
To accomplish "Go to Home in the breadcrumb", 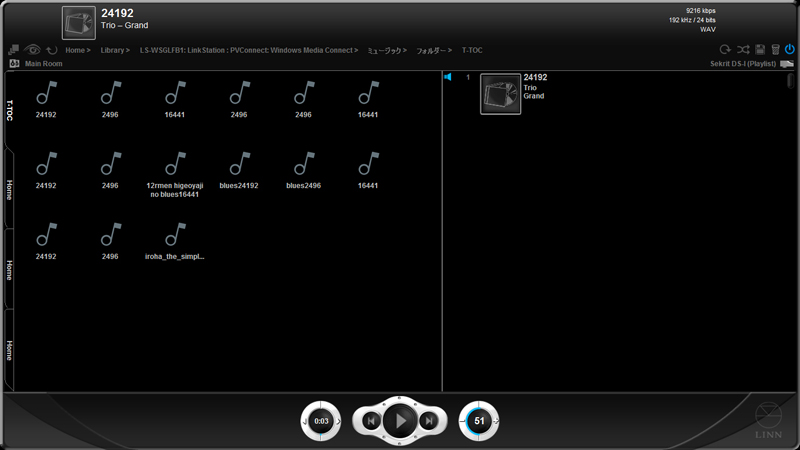I will pos(76,50).
